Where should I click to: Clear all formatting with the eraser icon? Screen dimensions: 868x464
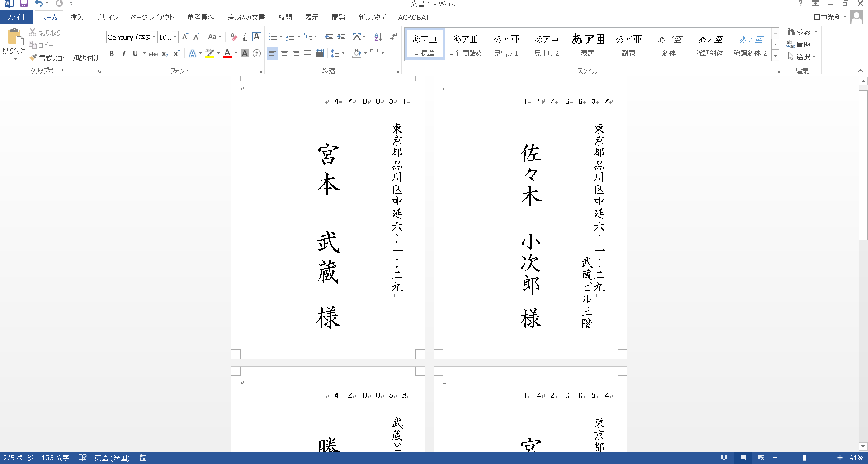tap(234, 37)
